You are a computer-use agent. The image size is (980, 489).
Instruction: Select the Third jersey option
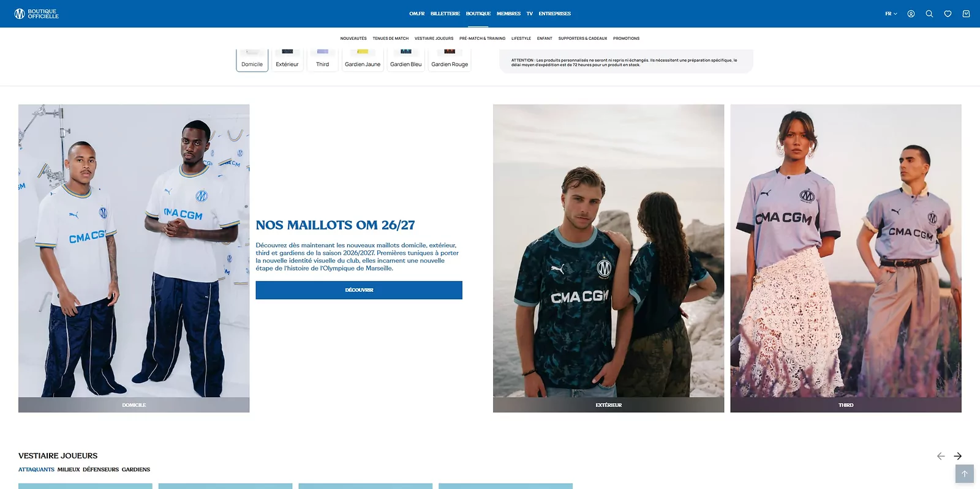point(323,61)
